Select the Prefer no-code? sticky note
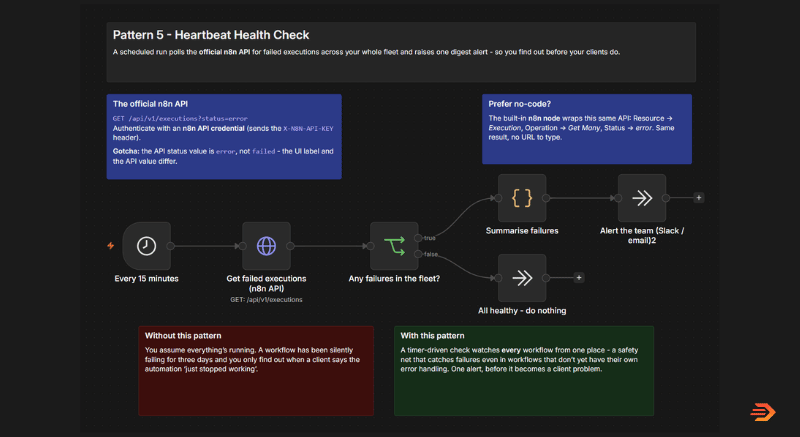The height and width of the screenshot is (437, 800). [587, 129]
